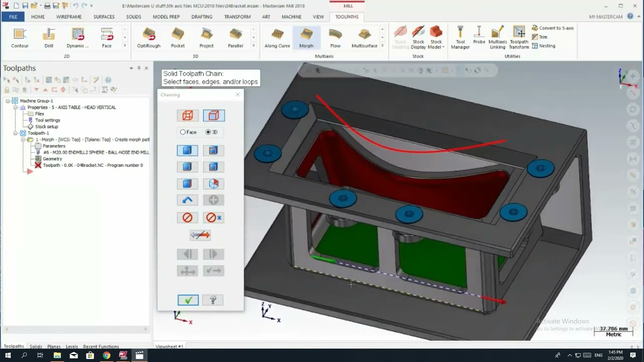This screenshot has width=644, height=362.
Task: Pin the Toolpaths panel
Action: (139, 68)
